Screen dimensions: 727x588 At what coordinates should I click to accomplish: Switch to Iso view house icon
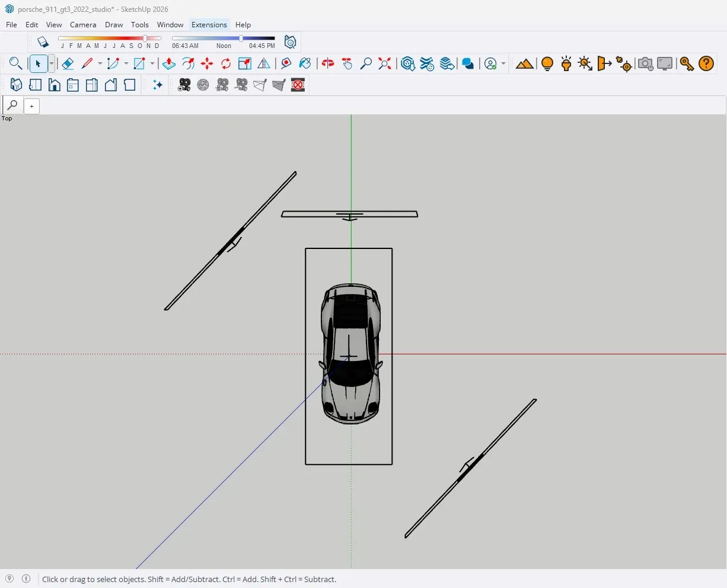[16, 85]
